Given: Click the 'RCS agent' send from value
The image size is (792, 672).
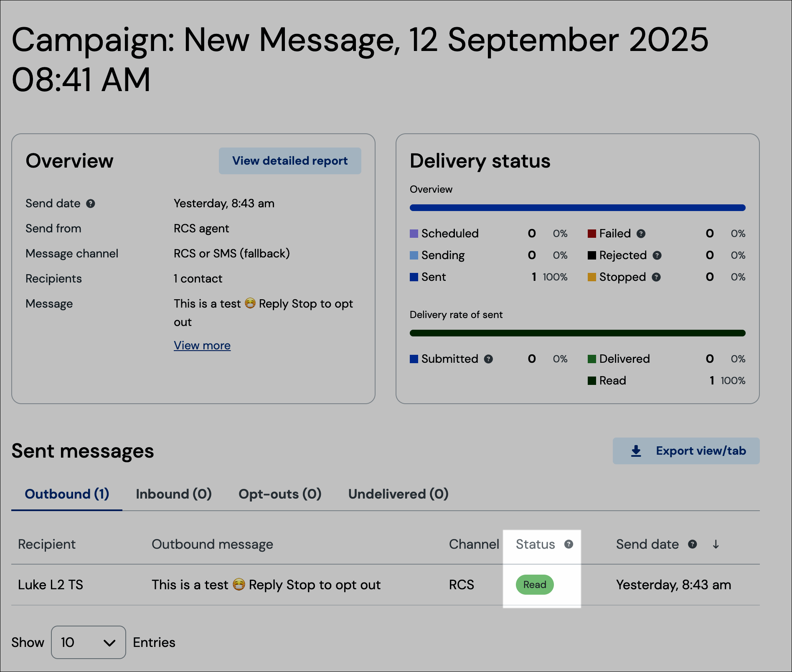Looking at the screenshot, I should 201,229.
